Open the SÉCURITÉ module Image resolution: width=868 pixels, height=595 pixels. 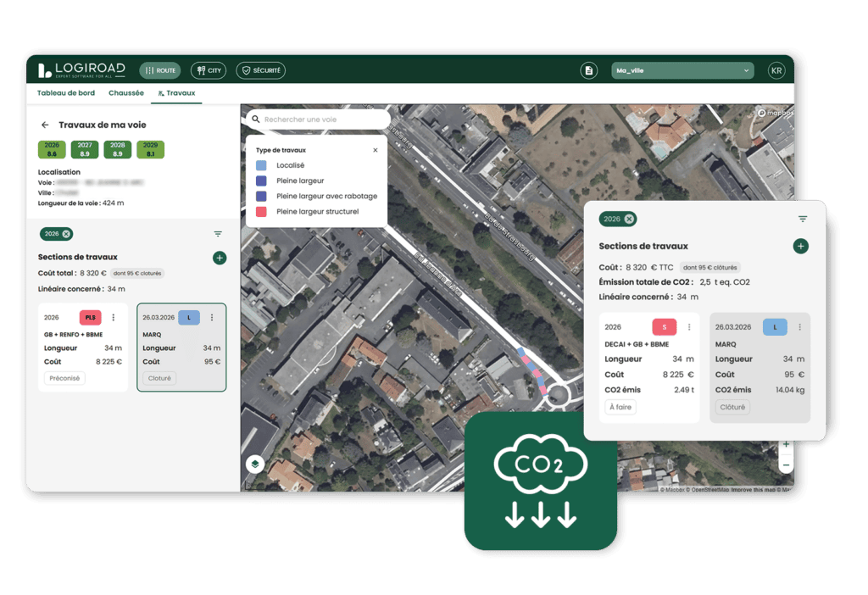point(261,70)
